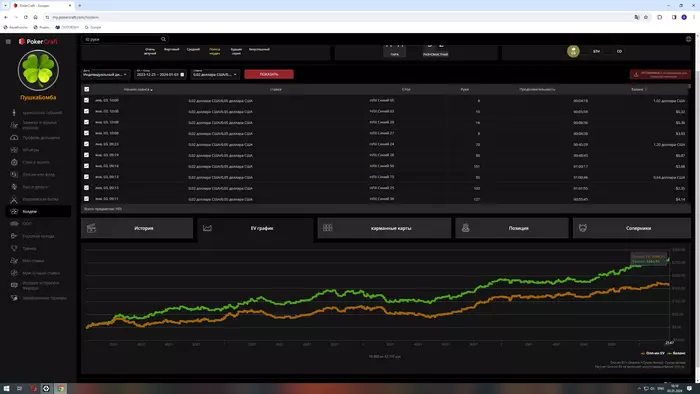700x394 pixels.
Task: Uncheck the session row for Синий 28
Action: pos(86,155)
